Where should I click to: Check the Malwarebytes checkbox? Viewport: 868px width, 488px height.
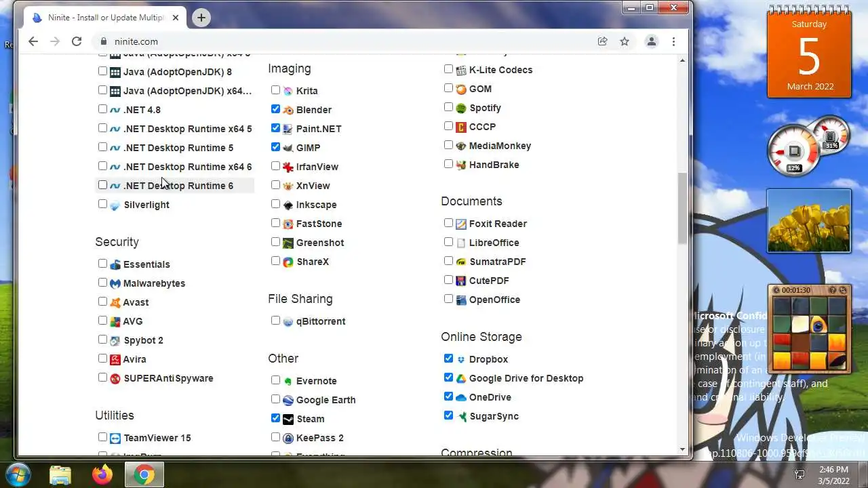102,283
